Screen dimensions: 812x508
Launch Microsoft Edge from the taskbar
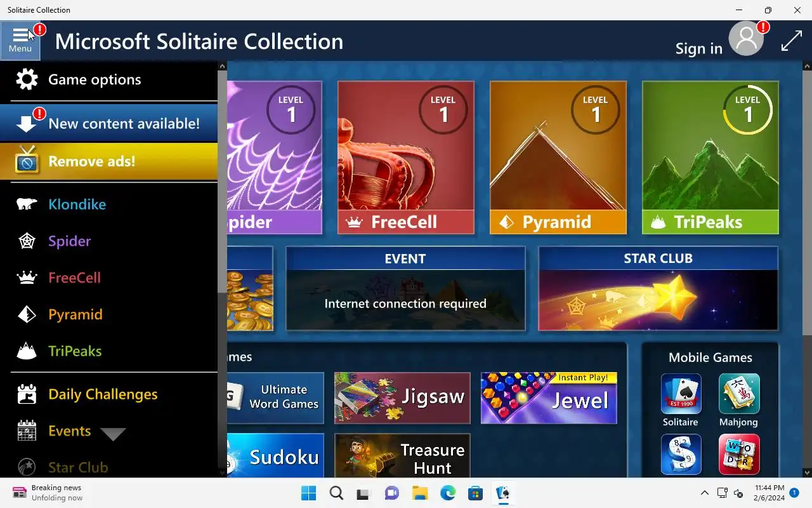coord(448,493)
